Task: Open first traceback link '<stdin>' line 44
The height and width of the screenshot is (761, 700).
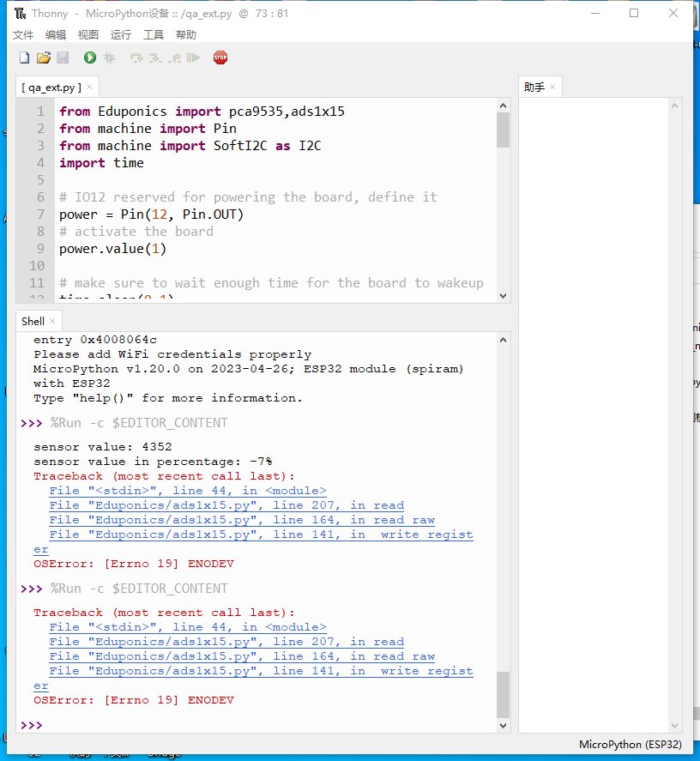Action: pyautogui.click(x=188, y=491)
